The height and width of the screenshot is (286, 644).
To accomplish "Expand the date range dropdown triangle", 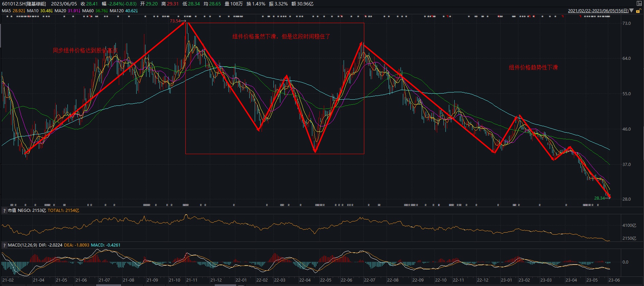I will [631, 11].
